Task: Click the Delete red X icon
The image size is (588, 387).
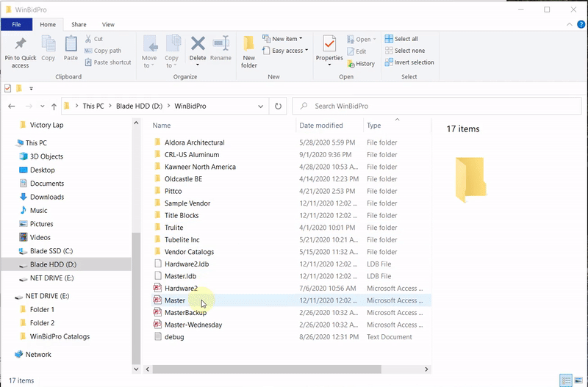Action: pos(198,43)
